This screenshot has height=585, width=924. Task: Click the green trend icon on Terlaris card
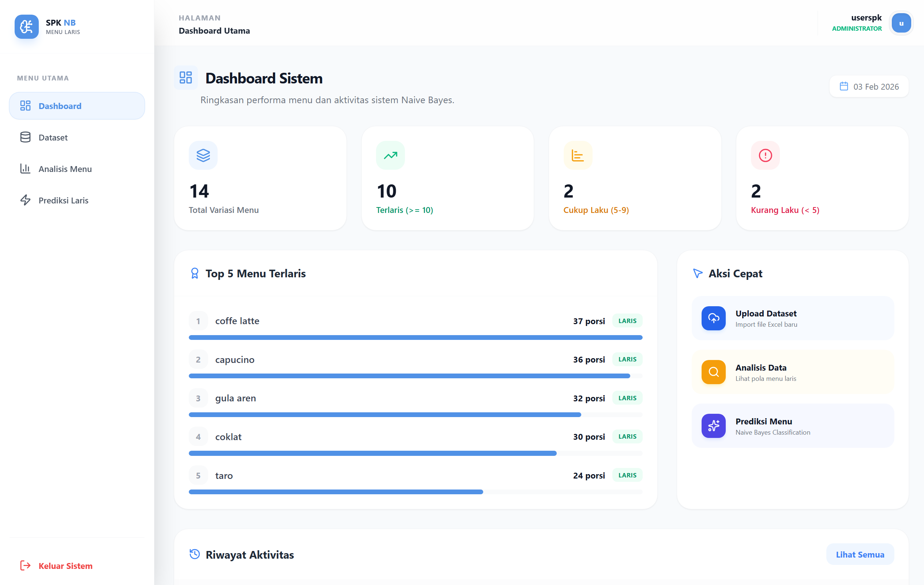pos(390,155)
